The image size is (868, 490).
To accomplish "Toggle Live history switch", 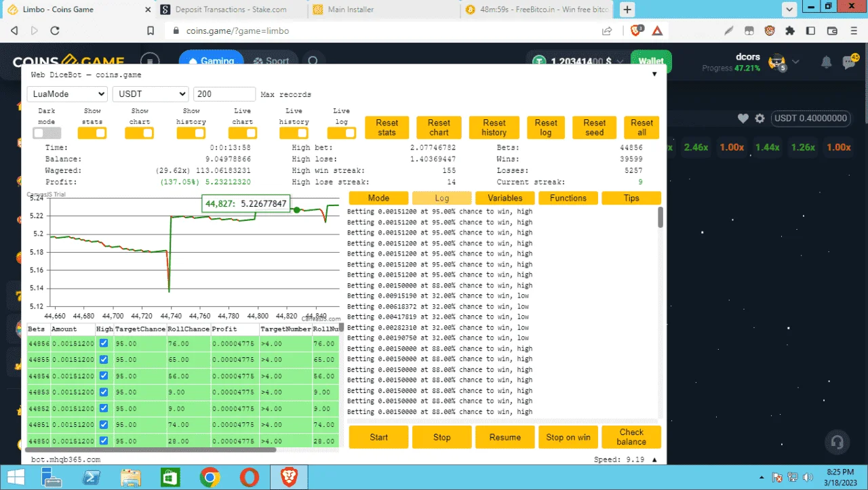I will coord(294,134).
